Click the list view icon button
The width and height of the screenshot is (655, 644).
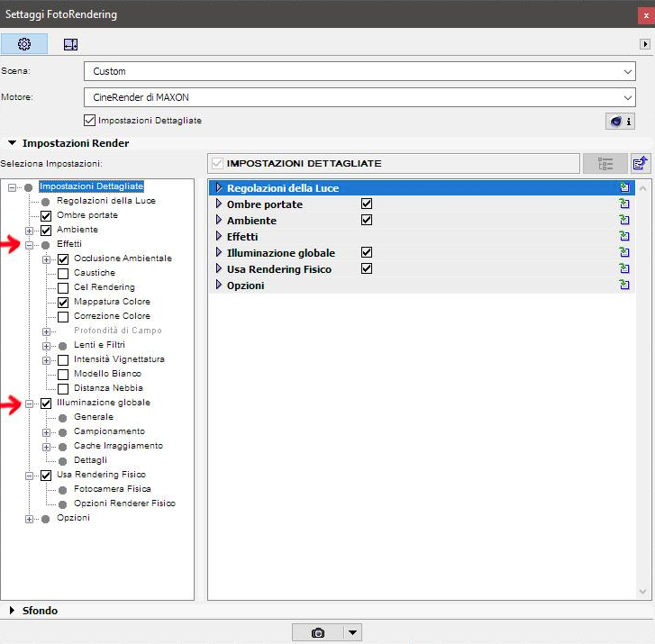(x=605, y=163)
